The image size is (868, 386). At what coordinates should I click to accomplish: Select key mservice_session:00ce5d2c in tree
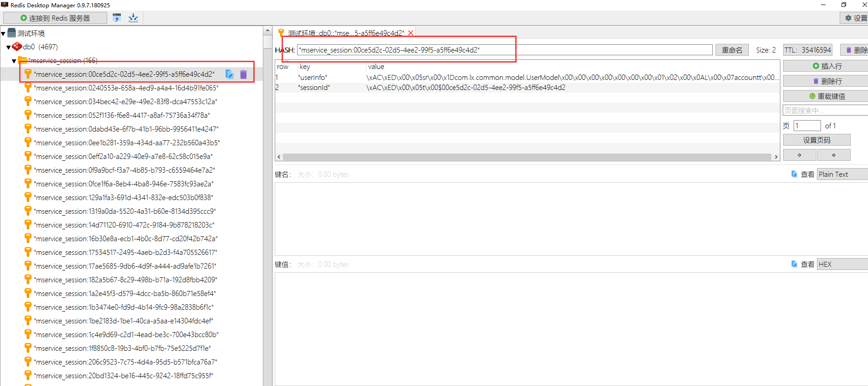point(124,74)
